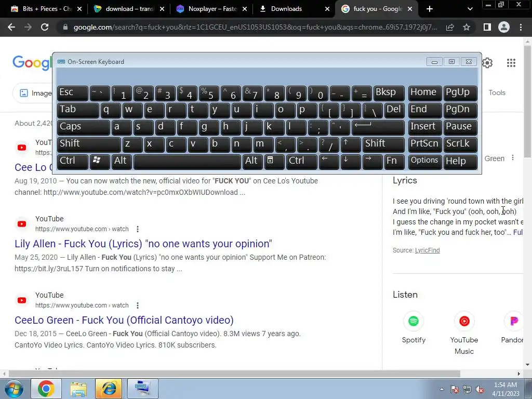
Task: Click the left arrow key on keyboard
Action: (x=329, y=161)
